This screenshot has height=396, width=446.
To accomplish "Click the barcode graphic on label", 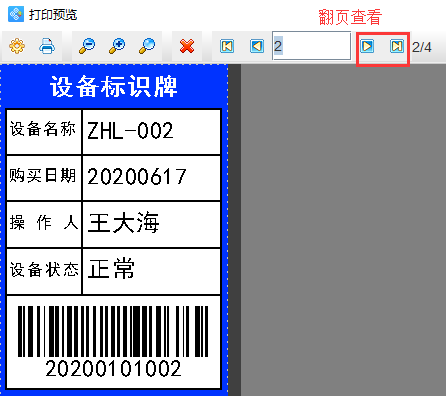I will point(113,331).
